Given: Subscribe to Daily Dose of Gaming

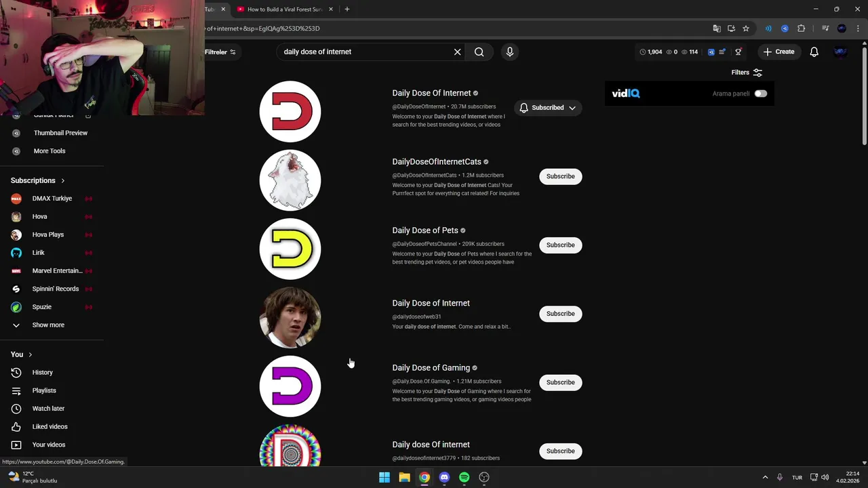Looking at the screenshot, I should click(x=560, y=382).
